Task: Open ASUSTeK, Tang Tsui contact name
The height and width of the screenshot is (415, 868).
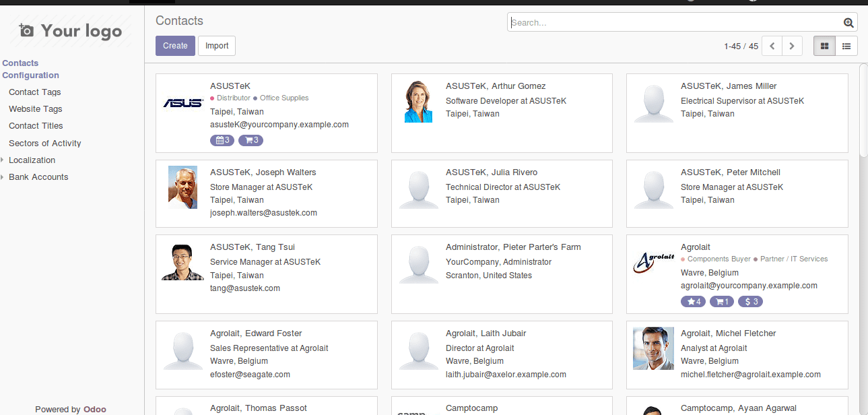Action: [x=253, y=247]
